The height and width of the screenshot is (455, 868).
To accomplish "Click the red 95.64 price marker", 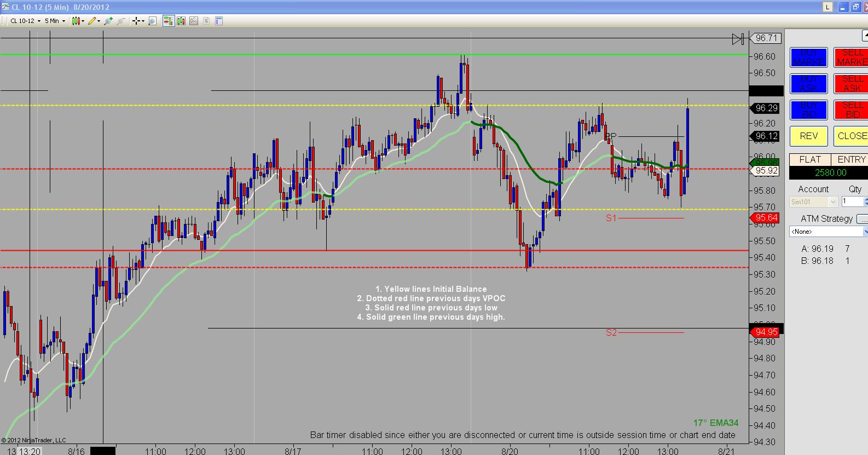I will (x=765, y=218).
